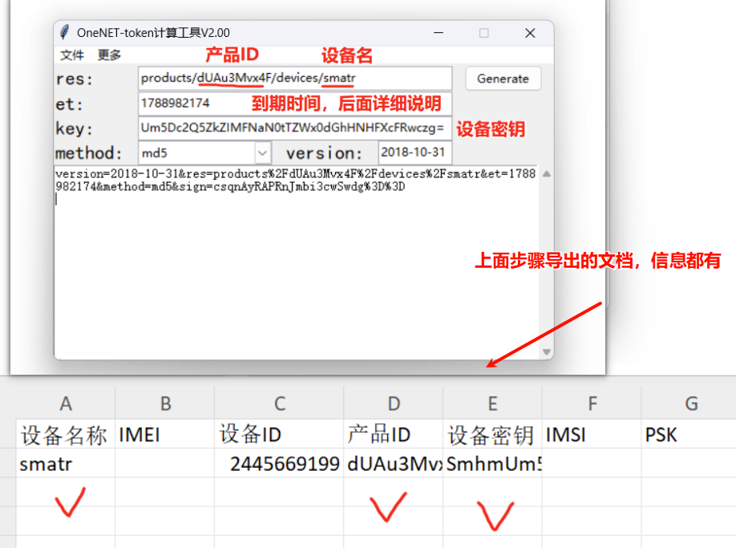The height and width of the screenshot is (552, 756).
Task: Select the PSK header cell
Action: (x=689, y=434)
